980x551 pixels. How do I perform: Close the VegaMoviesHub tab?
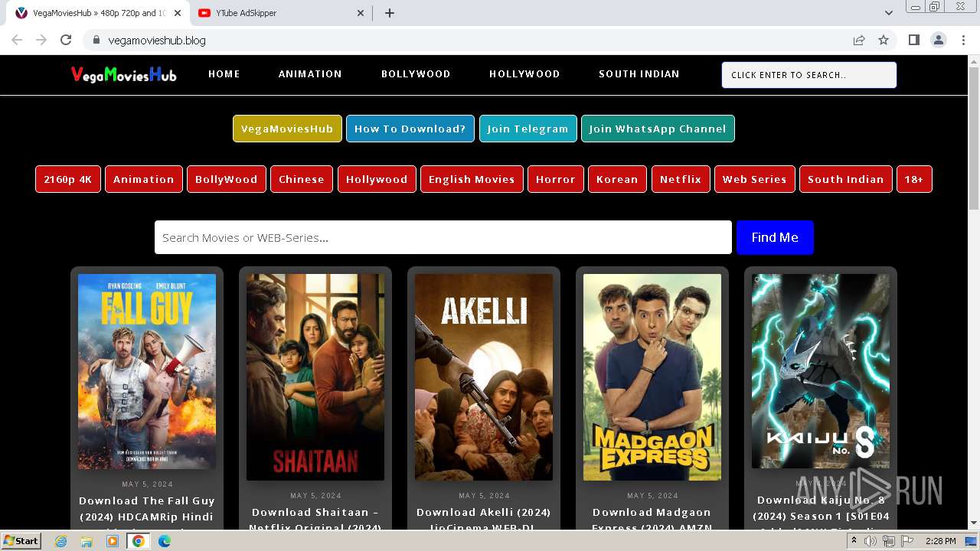[178, 13]
